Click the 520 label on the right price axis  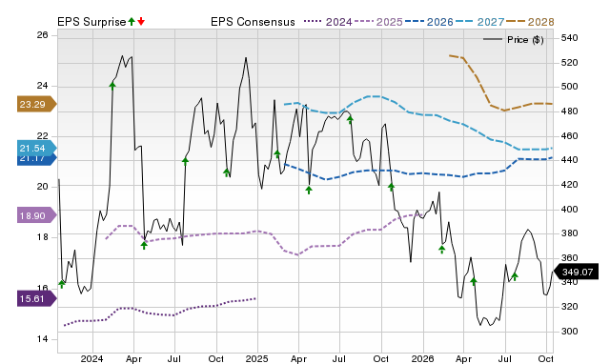570,63
